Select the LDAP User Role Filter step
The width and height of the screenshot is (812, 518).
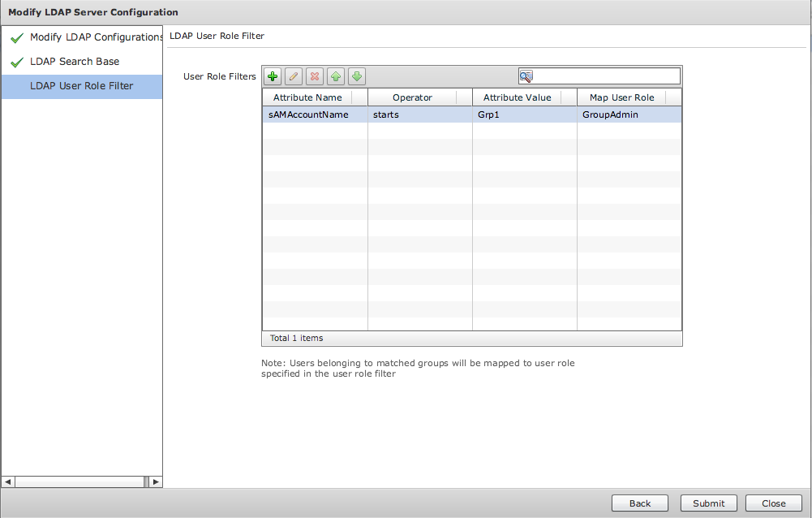[82, 87]
